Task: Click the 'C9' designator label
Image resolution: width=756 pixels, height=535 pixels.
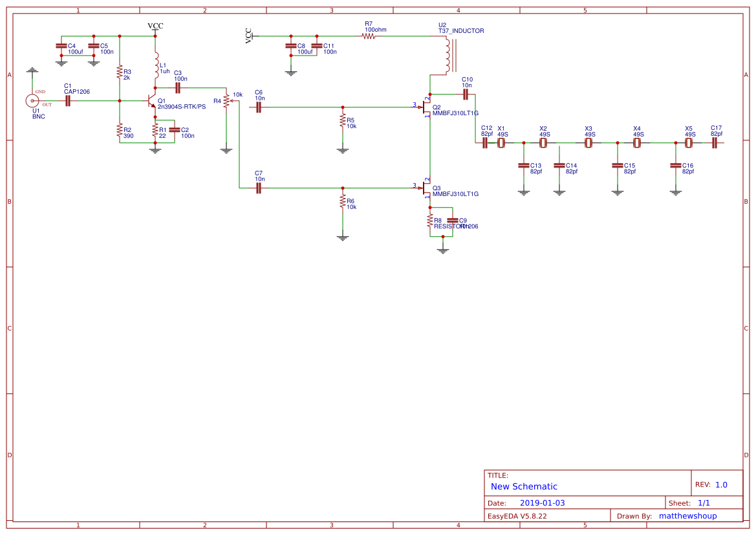Action: [463, 221]
